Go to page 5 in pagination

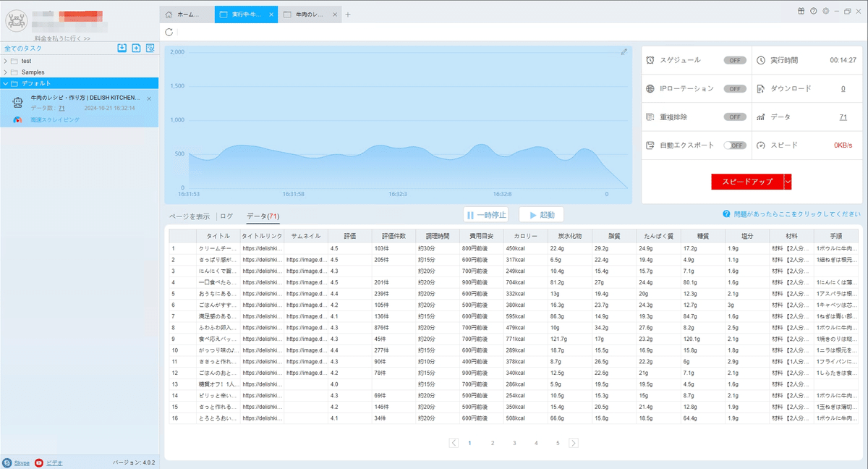558,443
